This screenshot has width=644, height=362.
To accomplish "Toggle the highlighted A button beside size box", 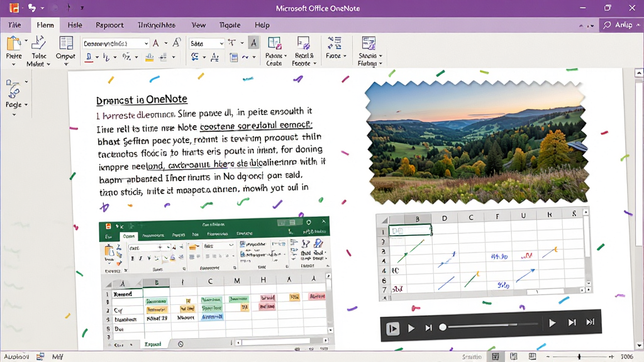I will click(x=253, y=43).
